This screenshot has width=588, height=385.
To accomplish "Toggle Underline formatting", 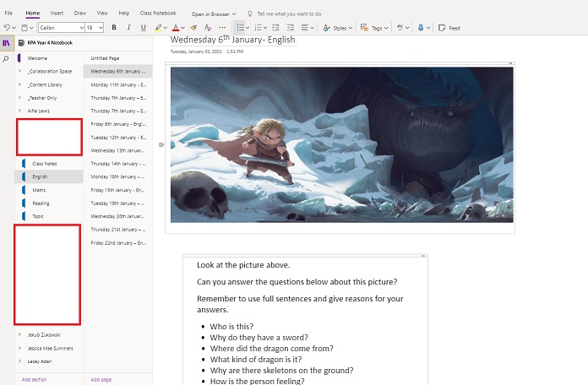I will [x=144, y=27].
